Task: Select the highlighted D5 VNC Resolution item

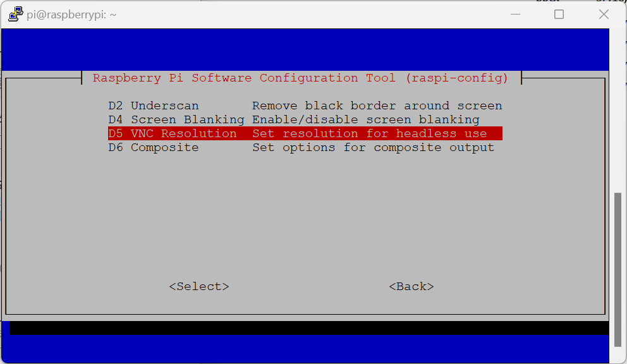Action: pyautogui.click(x=305, y=133)
